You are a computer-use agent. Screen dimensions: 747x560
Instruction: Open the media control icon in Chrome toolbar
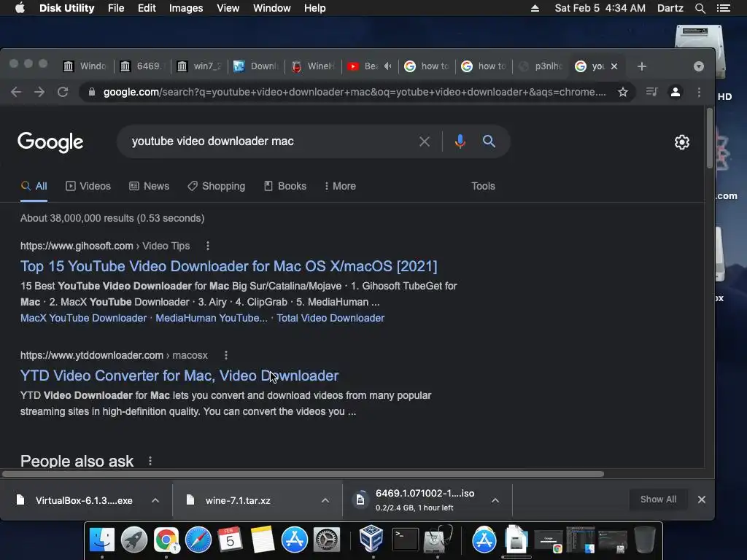pyautogui.click(x=651, y=91)
